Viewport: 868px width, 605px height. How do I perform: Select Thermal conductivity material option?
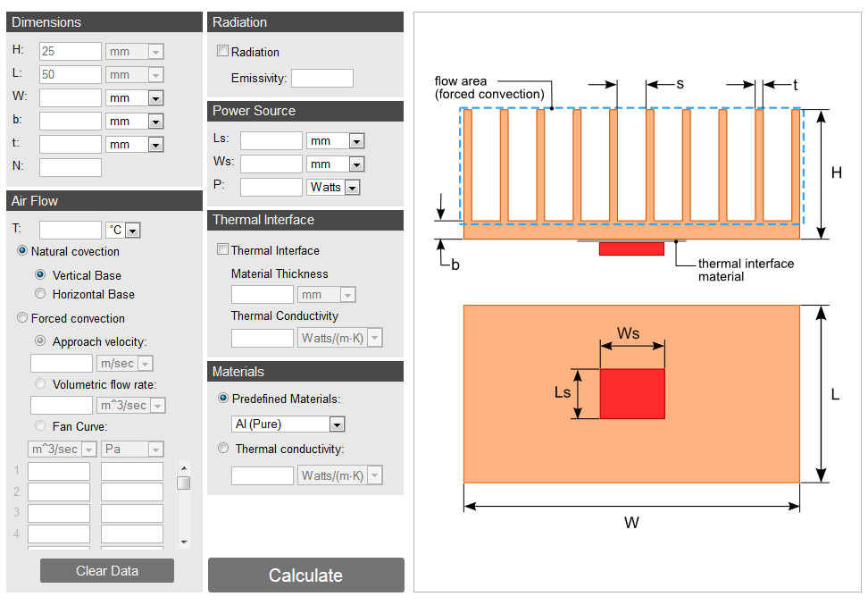tap(223, 449)
